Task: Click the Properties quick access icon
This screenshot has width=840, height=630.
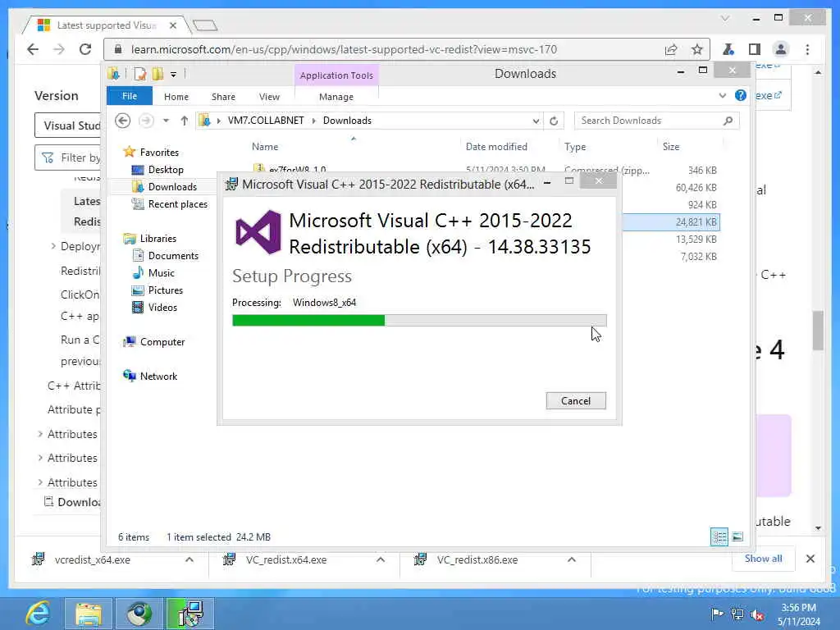Action: click(x=139, y=74)
